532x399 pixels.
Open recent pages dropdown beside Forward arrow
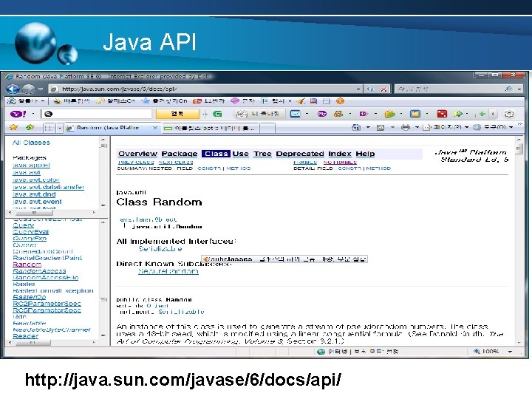tap(41, 89)
